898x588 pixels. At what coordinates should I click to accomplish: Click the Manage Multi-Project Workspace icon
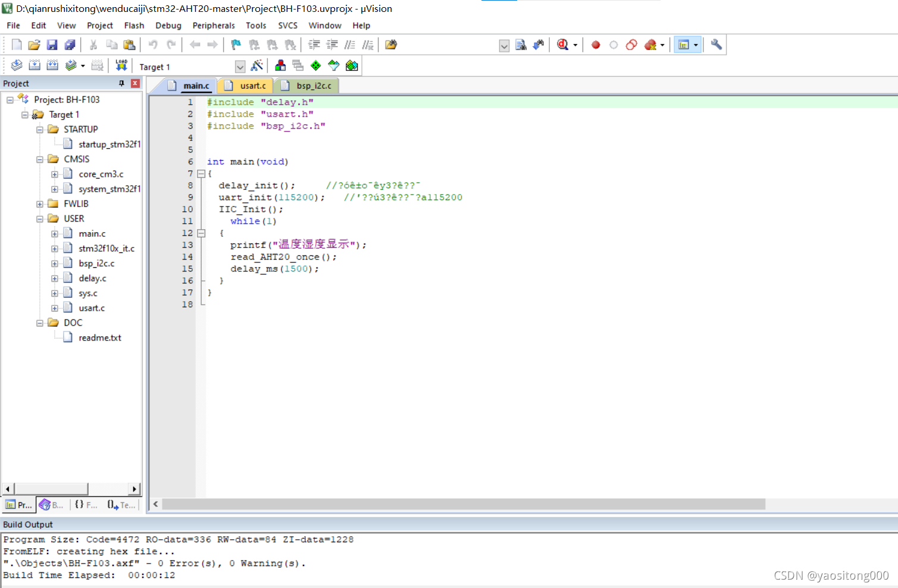pyautogui.click(x=298, y=65)
